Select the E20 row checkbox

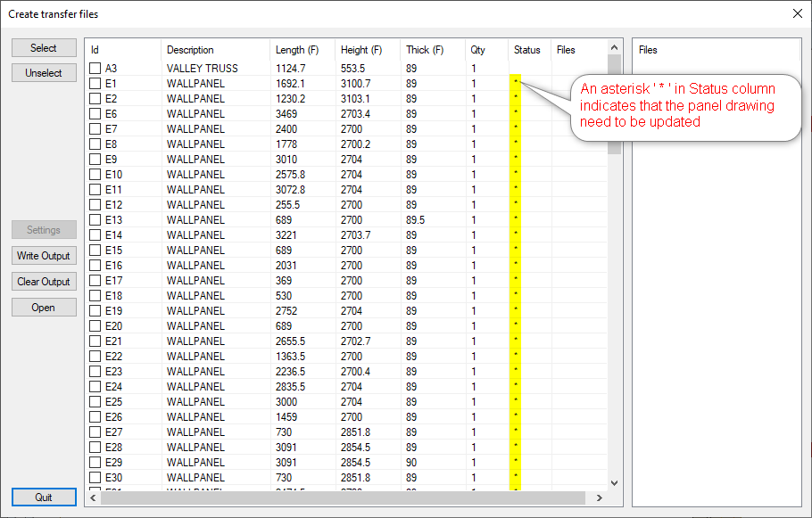click(95, 326)
